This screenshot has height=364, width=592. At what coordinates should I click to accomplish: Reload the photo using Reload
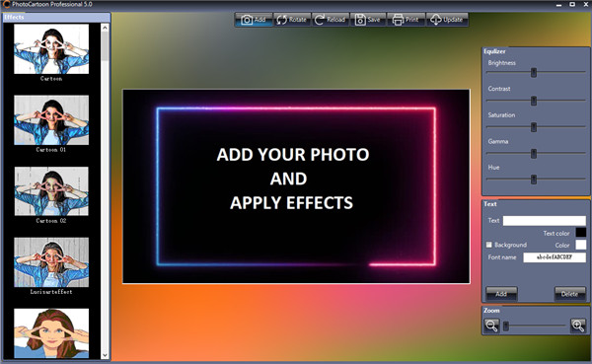pos(331,20)
